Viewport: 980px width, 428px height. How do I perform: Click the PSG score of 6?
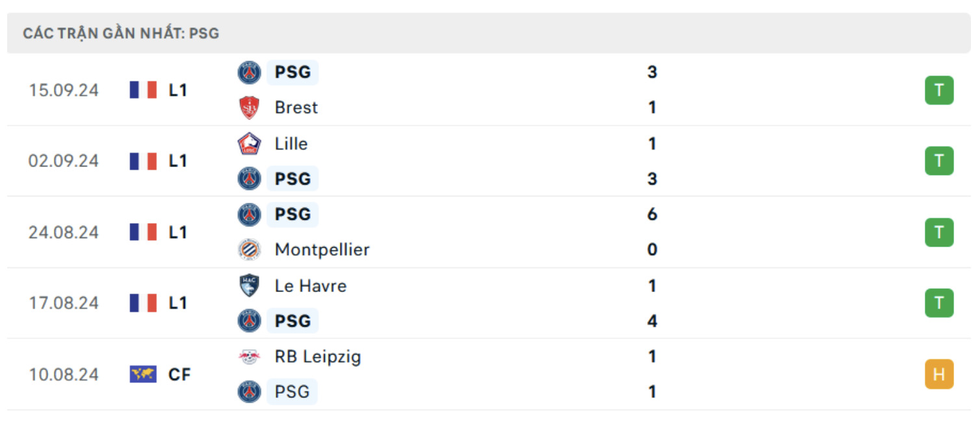pyautogui.click(x=652, y=215)
